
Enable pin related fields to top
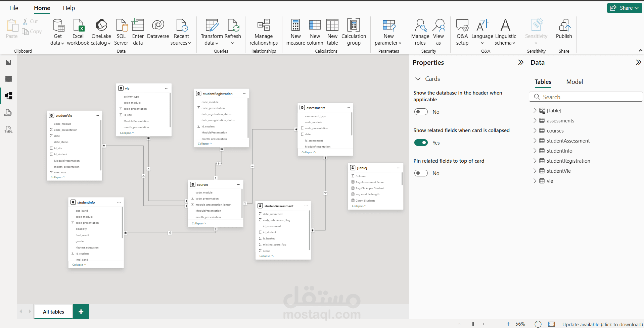421,173
